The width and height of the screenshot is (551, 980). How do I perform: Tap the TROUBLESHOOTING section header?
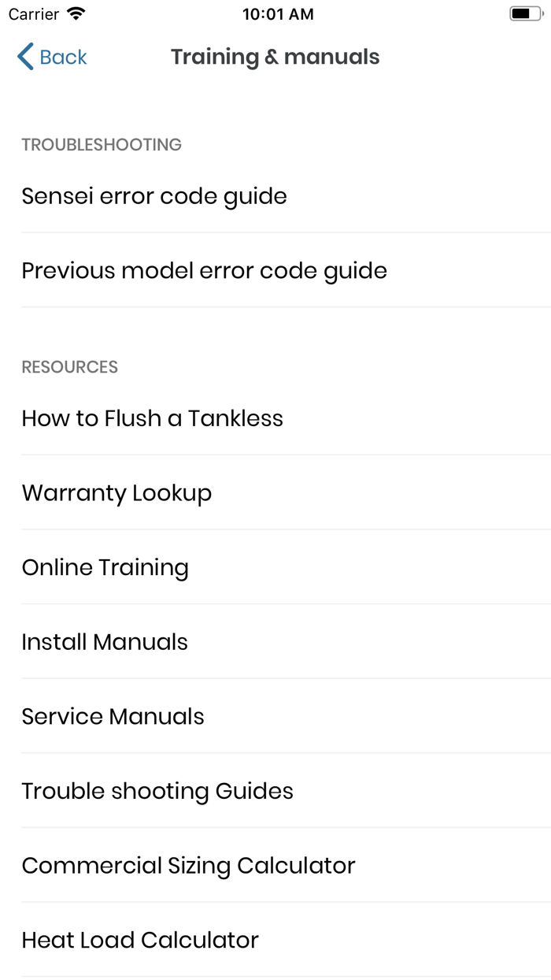coord(102,145)
